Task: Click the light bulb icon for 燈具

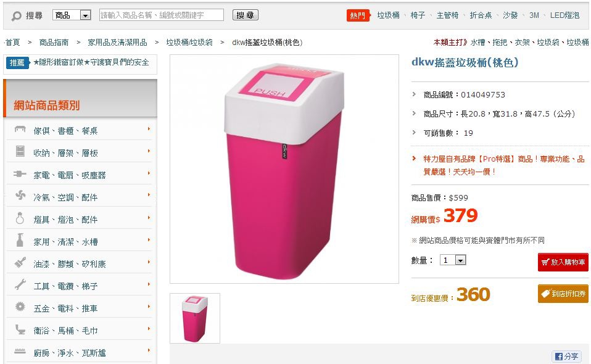Action: (x=20, y=218)
